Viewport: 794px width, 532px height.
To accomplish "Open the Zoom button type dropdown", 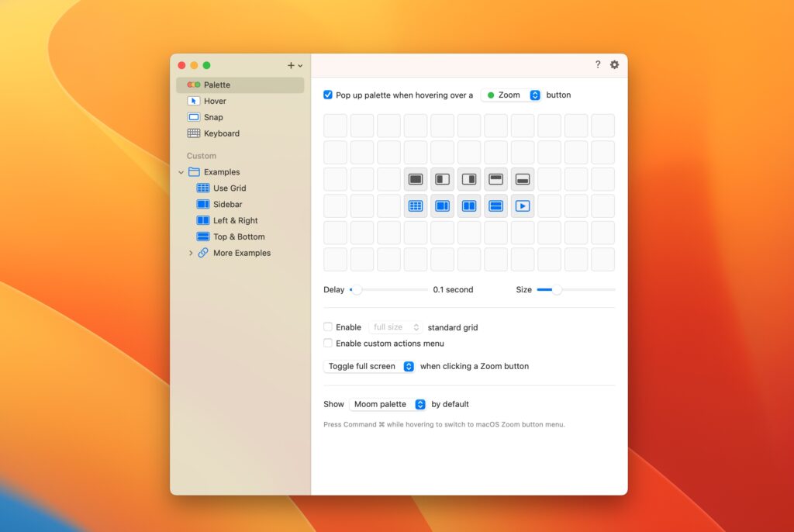I will pos(510,95).
